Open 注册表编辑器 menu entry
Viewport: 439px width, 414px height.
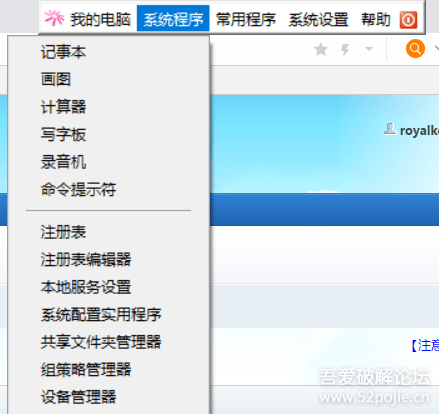(x=109, y=259)
